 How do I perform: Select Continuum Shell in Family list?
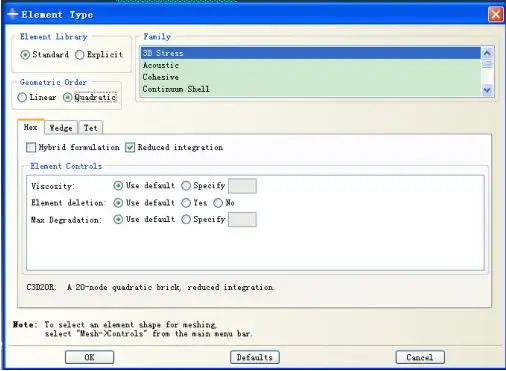coord(311,89)
